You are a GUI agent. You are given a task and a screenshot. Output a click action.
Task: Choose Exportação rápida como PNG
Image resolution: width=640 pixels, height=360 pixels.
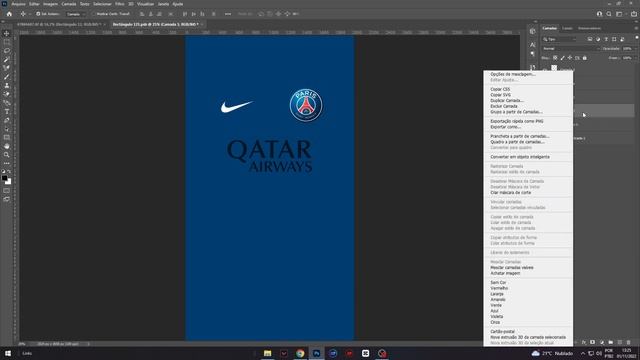click(517, 121)
